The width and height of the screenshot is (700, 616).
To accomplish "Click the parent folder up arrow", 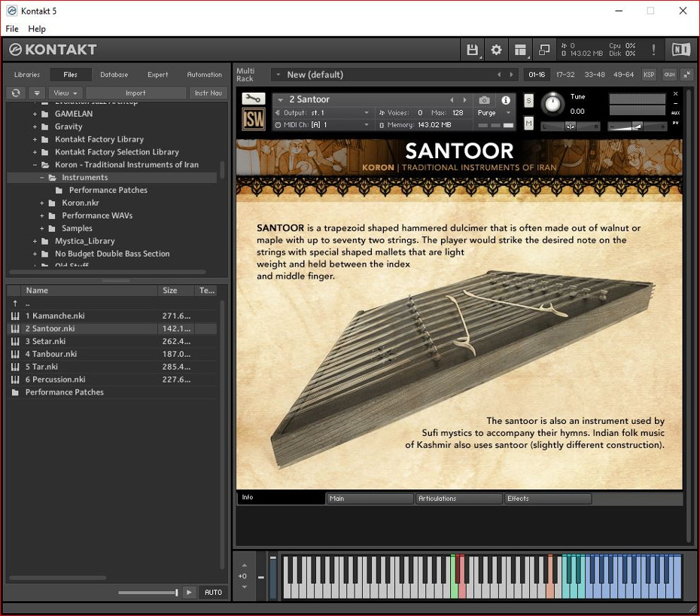I will (x=15, y=303).
